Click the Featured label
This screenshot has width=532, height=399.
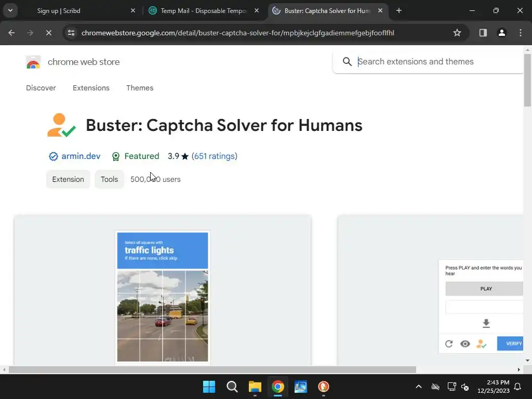point(141,156)
